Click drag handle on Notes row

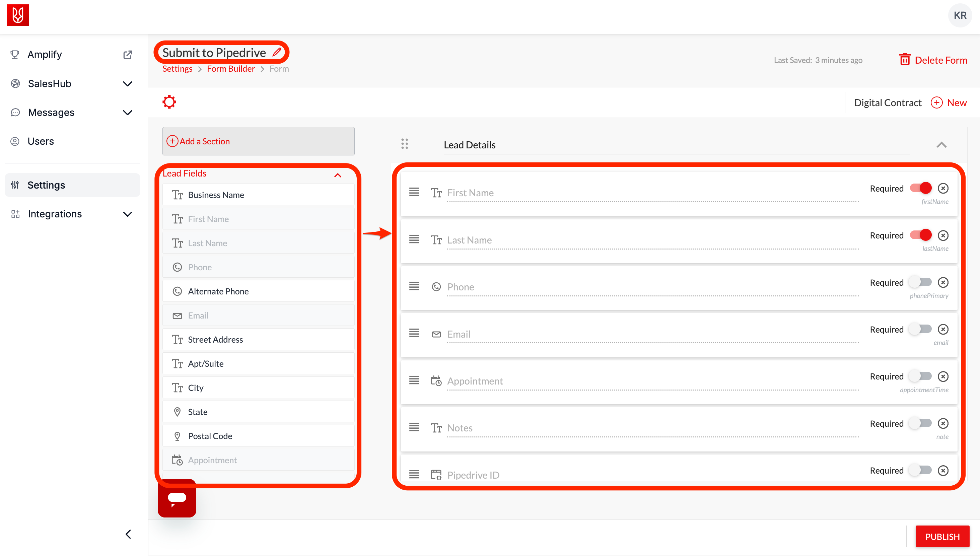414,427
